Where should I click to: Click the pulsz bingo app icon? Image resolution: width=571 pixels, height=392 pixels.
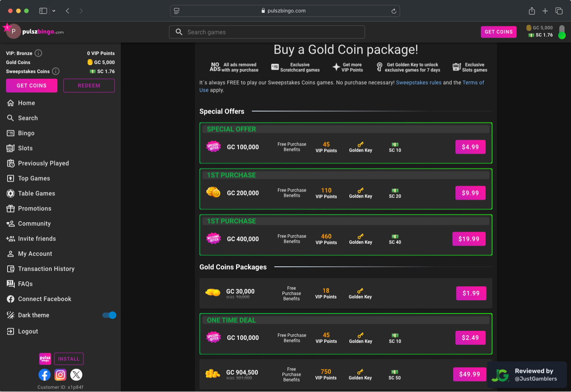point(45,359)
